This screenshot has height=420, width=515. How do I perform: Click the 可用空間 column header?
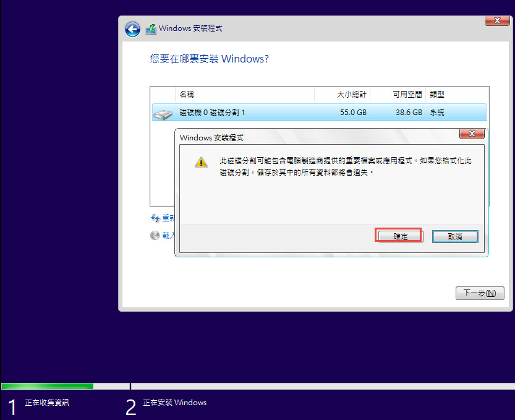(x=398, y=95)
